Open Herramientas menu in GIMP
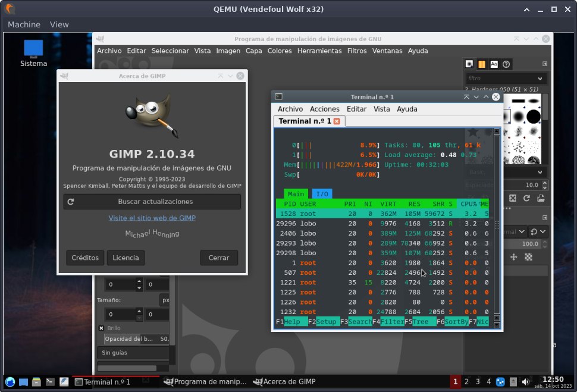The image size is (577, 392). tap(319, 51)
